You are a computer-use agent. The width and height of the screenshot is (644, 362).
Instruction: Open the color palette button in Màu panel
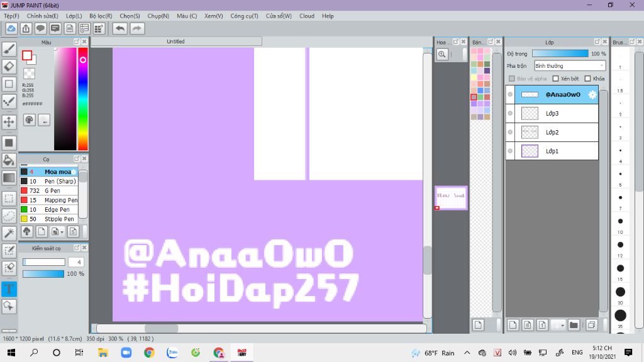pos(29,120)
